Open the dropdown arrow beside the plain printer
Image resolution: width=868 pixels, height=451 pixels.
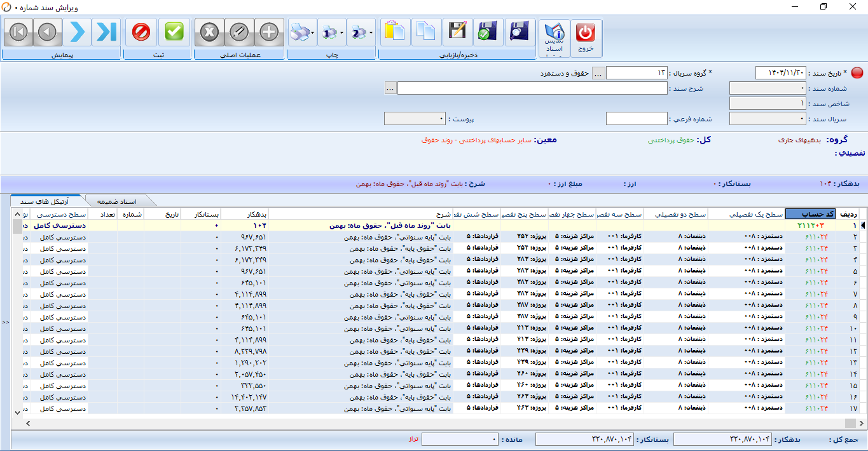click(x=313, y=32)
